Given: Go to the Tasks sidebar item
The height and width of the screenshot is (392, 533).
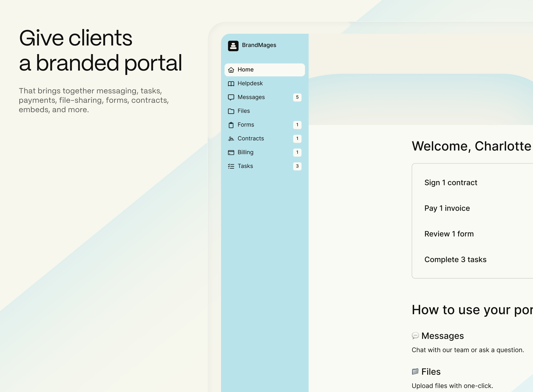Looking at the screenshot, I should click(x=245, y=166).
